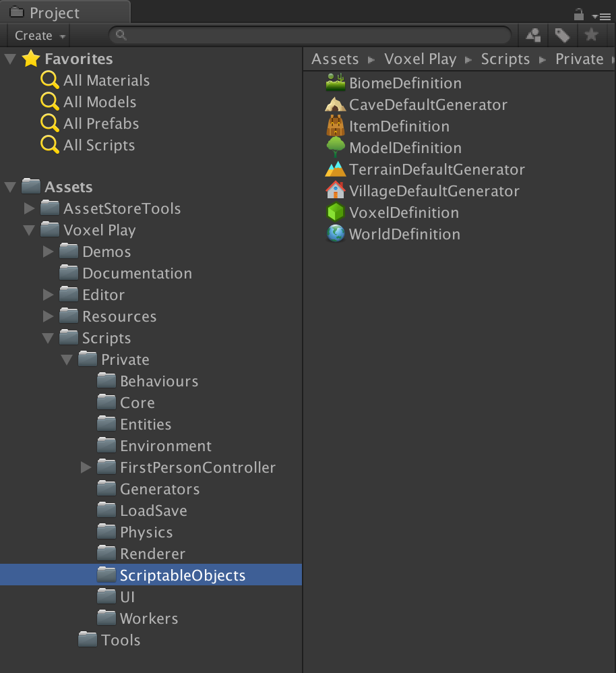Open the Create dropdown
This screenshot has height=673, width=616.
(x=36, y=35)
